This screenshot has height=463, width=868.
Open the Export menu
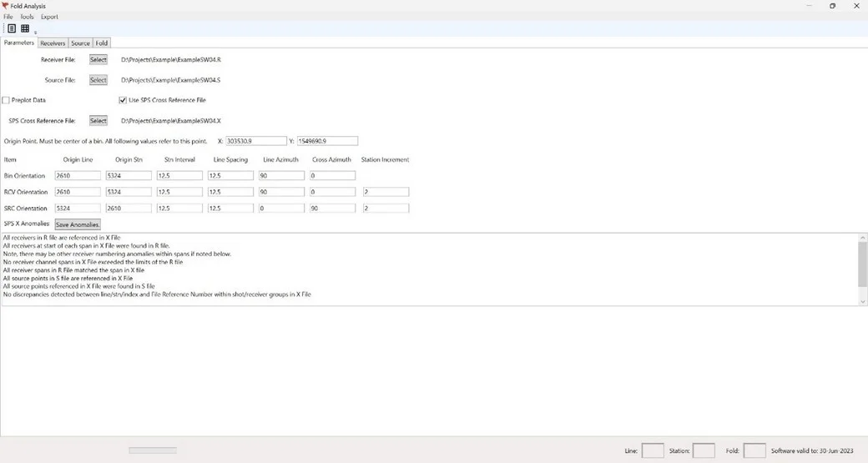(x=49, y=17)
